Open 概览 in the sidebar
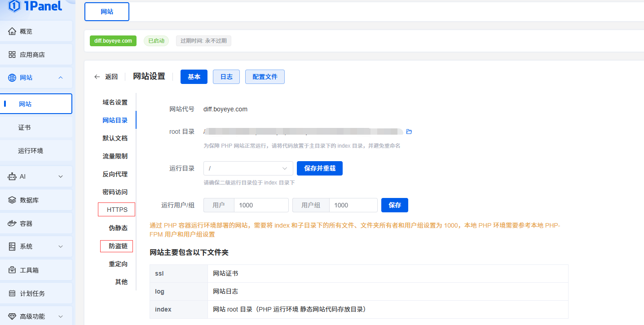Screen dimensions: 644x325 click(36, 31)
